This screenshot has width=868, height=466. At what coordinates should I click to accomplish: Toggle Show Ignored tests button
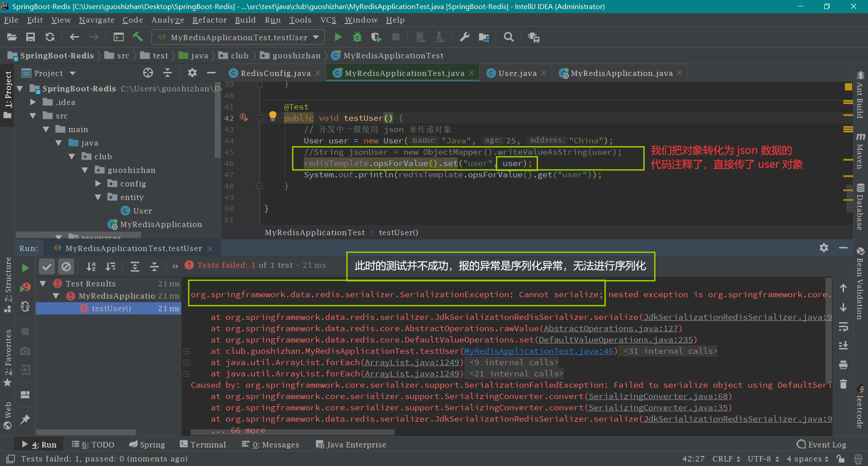66,266
